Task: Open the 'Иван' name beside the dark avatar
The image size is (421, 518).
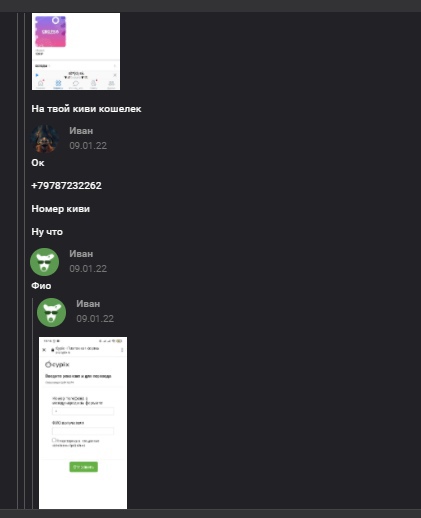Action: (81, 131)
